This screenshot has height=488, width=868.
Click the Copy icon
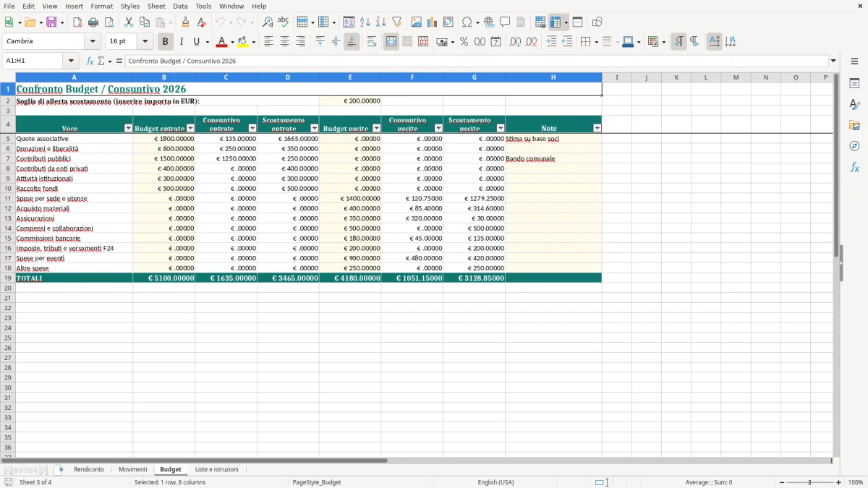(x=145, y=22)
